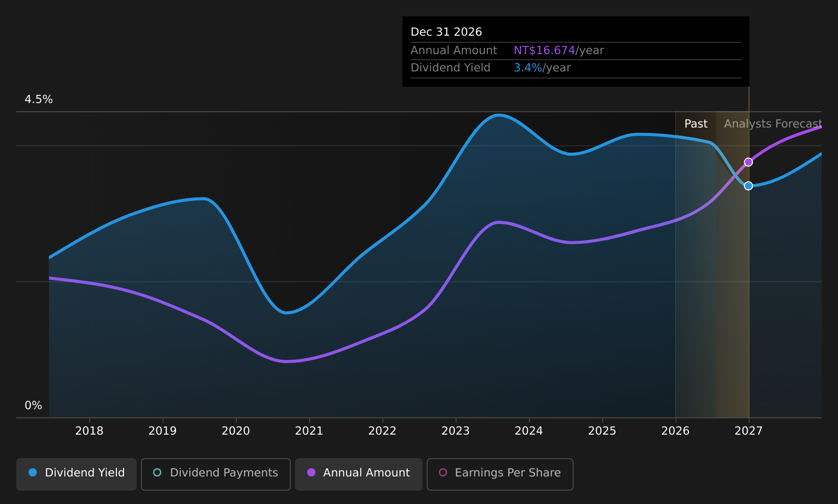
Task: Click the Analysts Forecast label
Action: (x=773, y=124)
